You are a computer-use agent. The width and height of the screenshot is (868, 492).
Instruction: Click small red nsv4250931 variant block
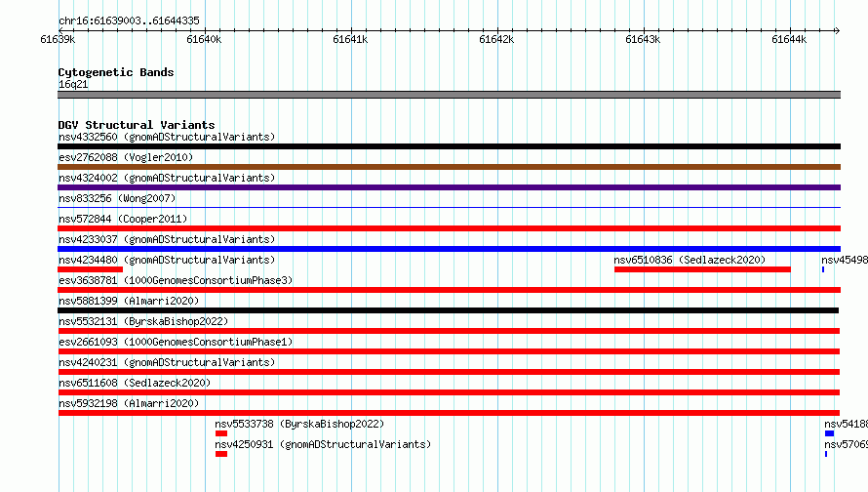(x=221, y=454)
